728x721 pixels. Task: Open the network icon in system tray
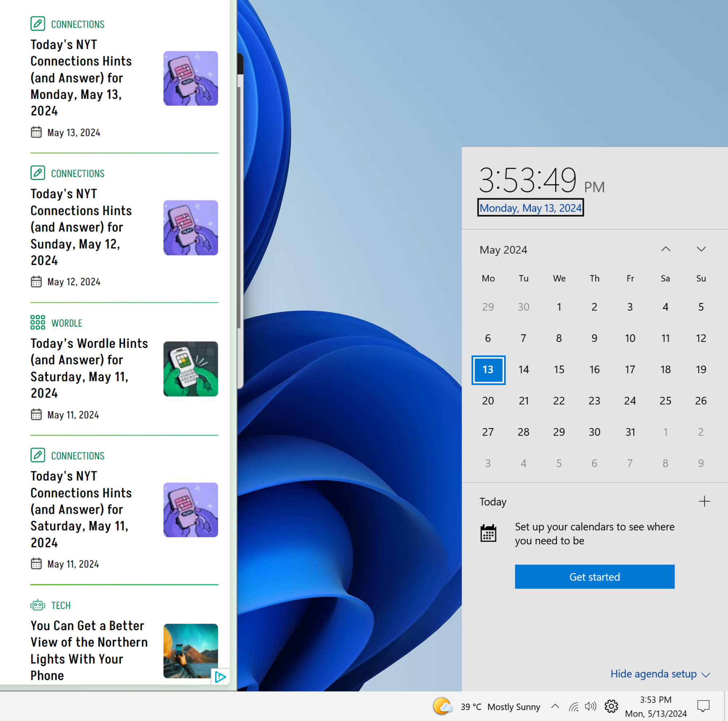point(574,707)
